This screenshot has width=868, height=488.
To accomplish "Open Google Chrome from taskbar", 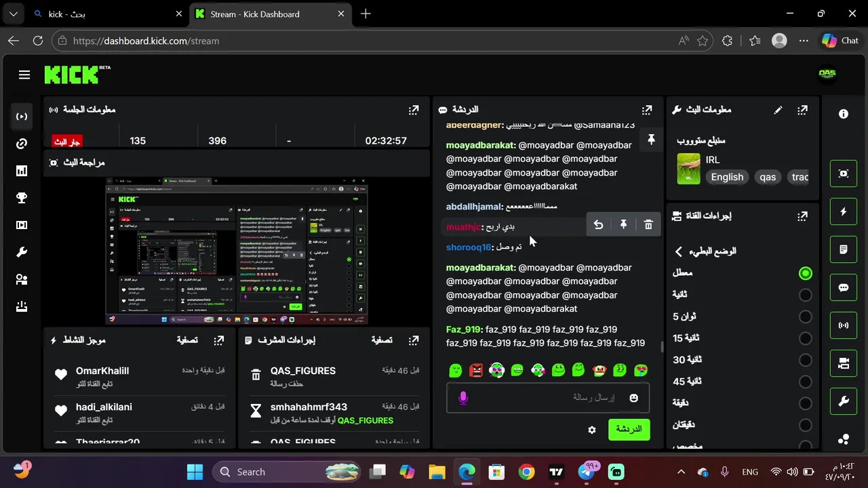I will tap(527, 472).
